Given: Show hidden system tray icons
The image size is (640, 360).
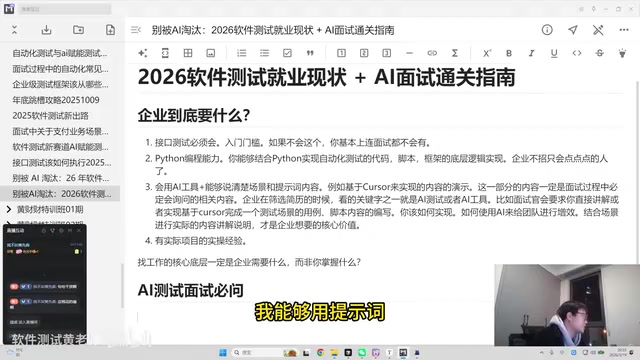Looking at the screenshot, I should (542, 353).
